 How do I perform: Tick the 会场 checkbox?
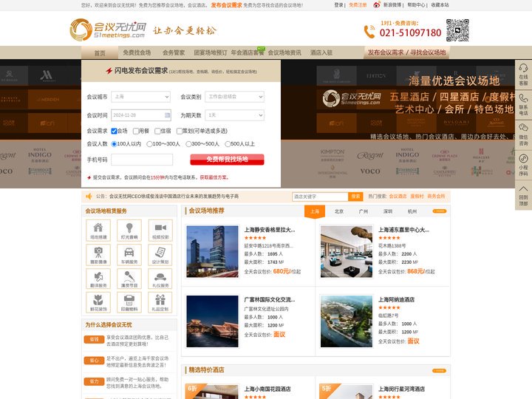(114, 131)
